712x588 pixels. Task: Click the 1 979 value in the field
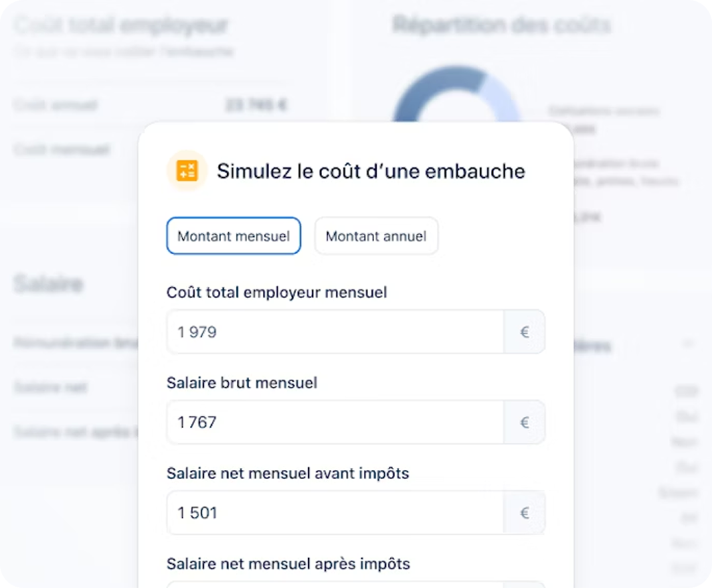(197, 332)
